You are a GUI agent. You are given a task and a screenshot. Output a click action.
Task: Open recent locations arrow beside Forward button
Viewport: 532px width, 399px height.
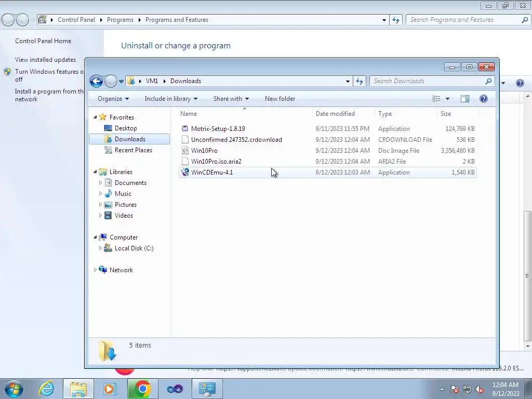(x=121, y=82)
